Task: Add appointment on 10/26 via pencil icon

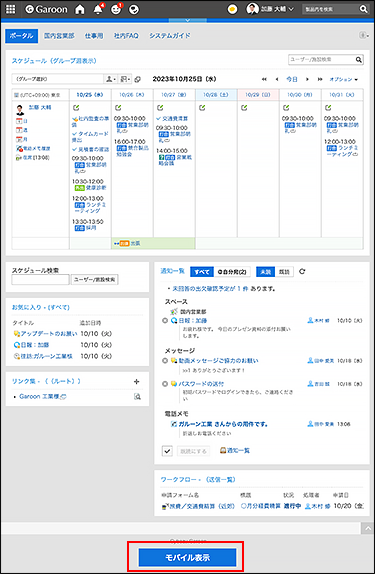Action: (118, 108)
